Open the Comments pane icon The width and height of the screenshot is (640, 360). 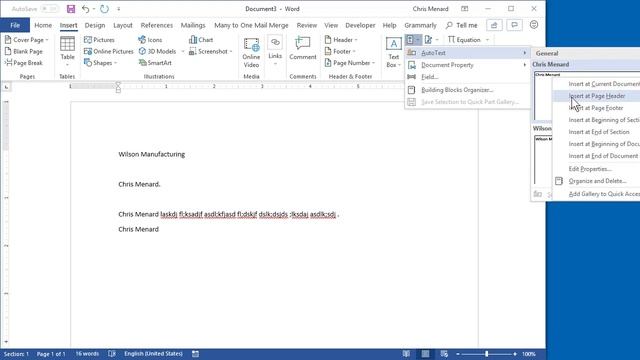514,25
